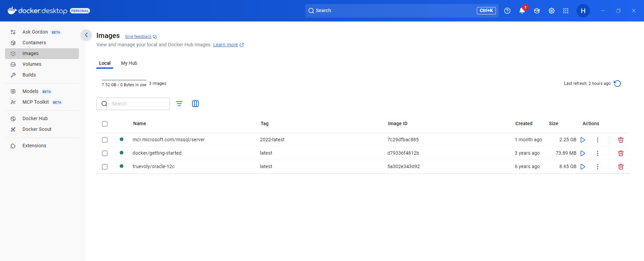The image size is (644, 261).
Task: Click image ID 5a302e343d92
Action: pyautogui.click(x=403, y=166)
